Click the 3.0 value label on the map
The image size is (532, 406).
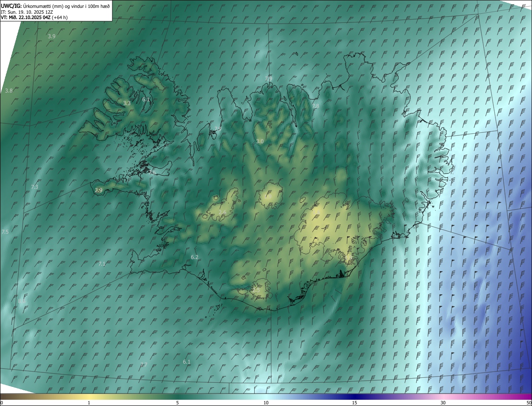point(260,142)
